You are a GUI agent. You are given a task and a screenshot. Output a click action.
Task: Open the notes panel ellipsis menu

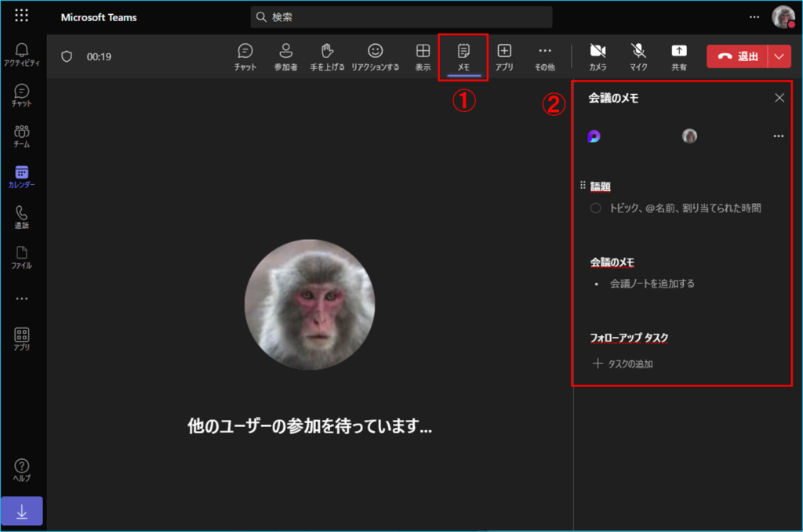(778, 136)
